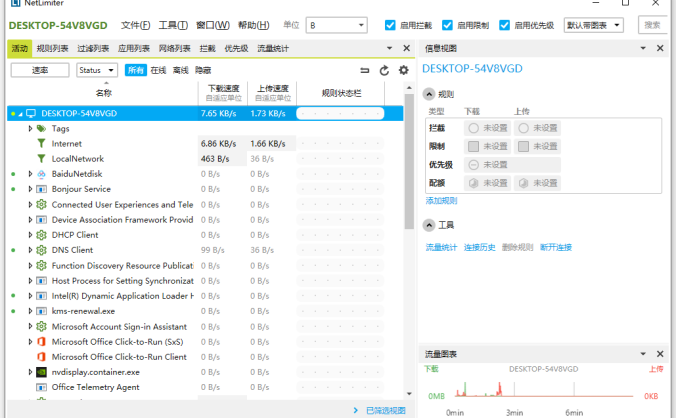Click the computer icon of DESKTOP-54V8VGD row
Image resolution: width=676 pixels, height=418 pixels.
point(31,113)
